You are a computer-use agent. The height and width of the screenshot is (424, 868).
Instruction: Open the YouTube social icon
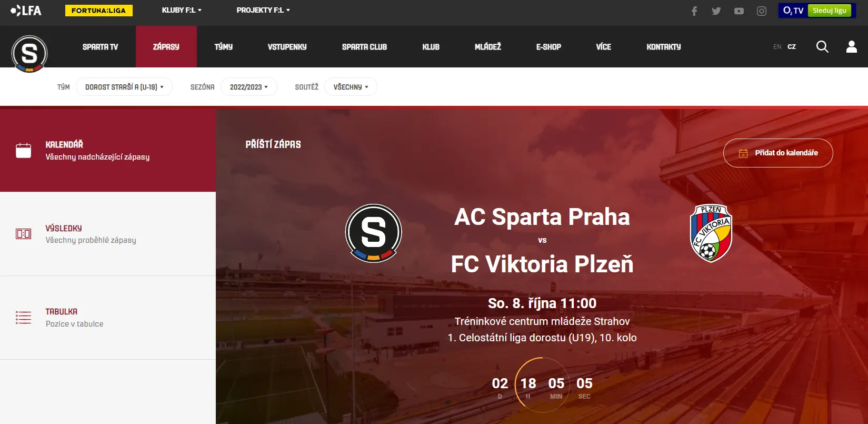[x=739, y=11]
